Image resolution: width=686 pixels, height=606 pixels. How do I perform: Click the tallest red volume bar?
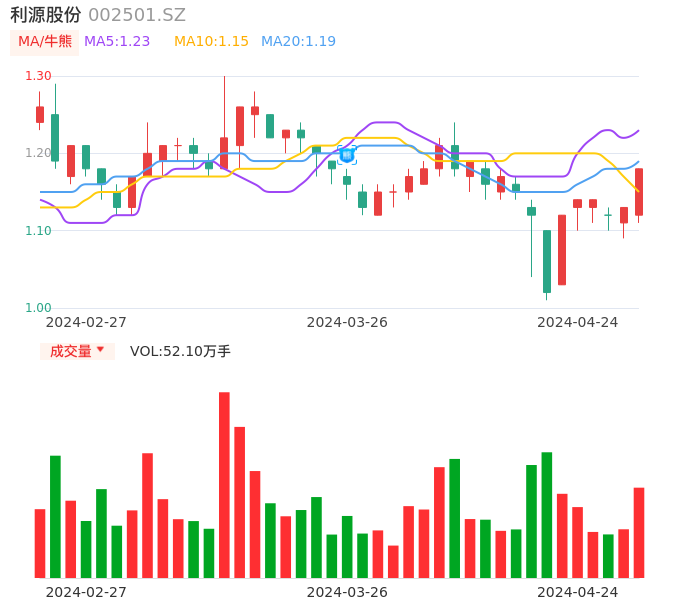pyautogui.click(x=224, y=485)
